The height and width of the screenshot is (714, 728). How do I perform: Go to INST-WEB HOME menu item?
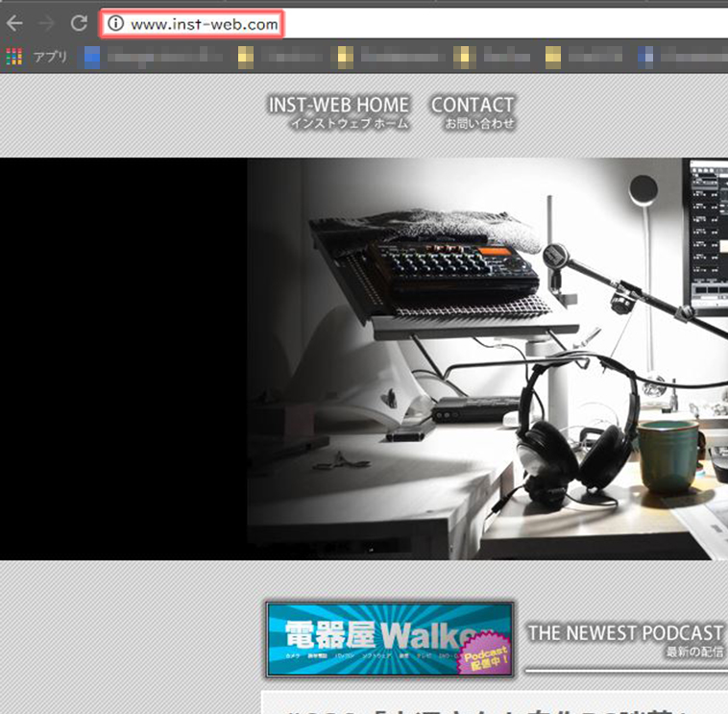pos(339,112)
